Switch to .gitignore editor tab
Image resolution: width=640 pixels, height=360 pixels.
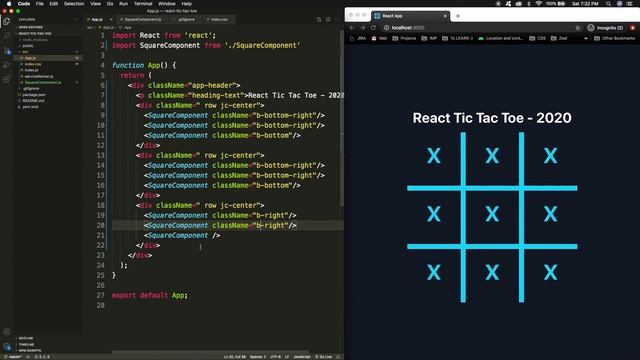(x=186, y=19)
